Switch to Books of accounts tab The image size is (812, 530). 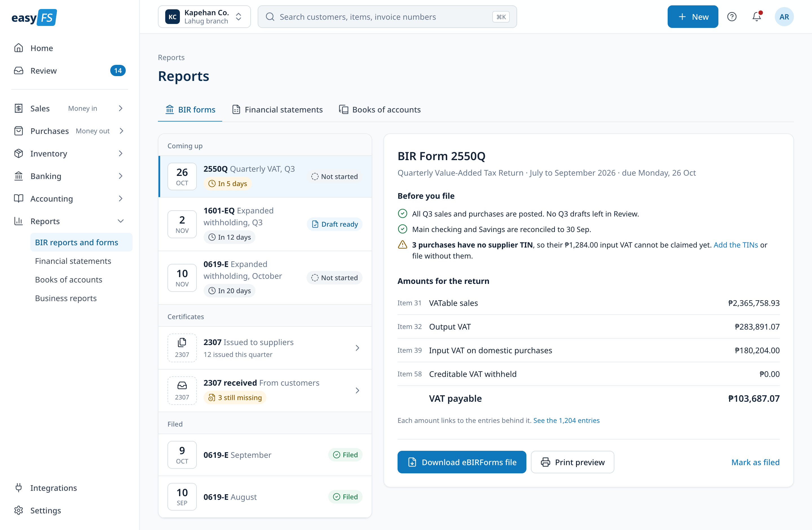click(x=380, y=109)
